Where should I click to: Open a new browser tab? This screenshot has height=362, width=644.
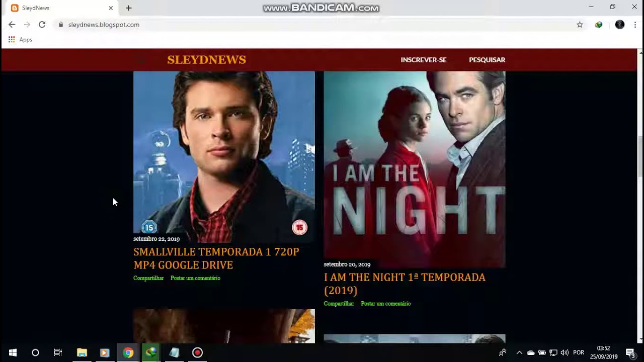pos(129,8)
